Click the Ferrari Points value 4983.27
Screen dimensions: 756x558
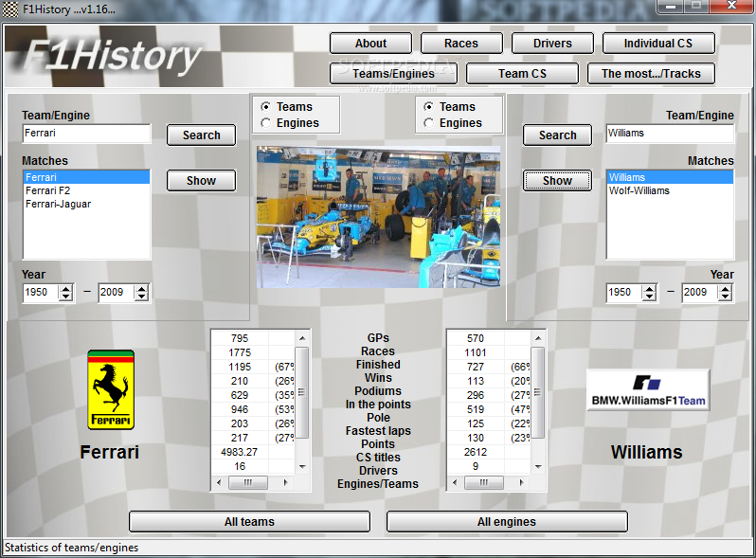(x=240, y=452)
